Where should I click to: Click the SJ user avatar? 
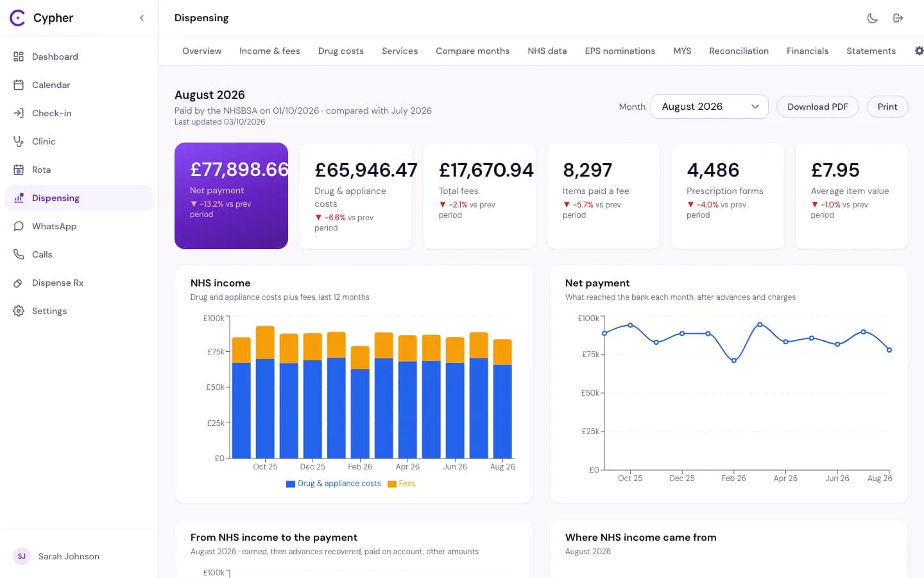(x=22, y=556)
